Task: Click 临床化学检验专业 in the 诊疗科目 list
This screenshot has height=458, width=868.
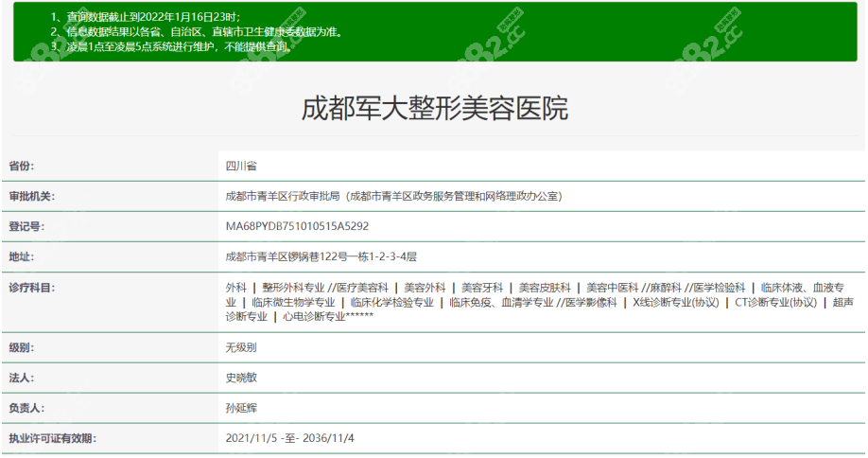Action: click(392, 303)
